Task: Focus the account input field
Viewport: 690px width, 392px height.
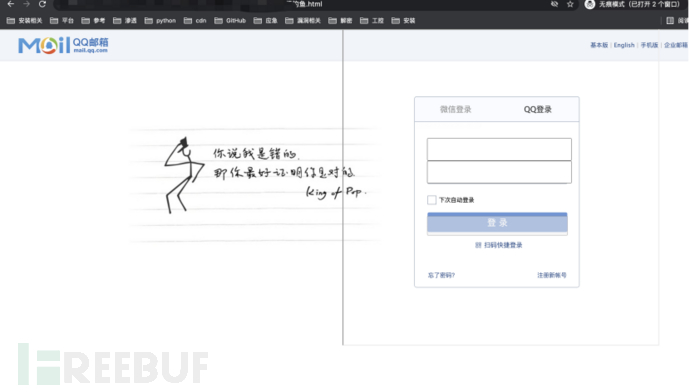Action: coord(499,149)
